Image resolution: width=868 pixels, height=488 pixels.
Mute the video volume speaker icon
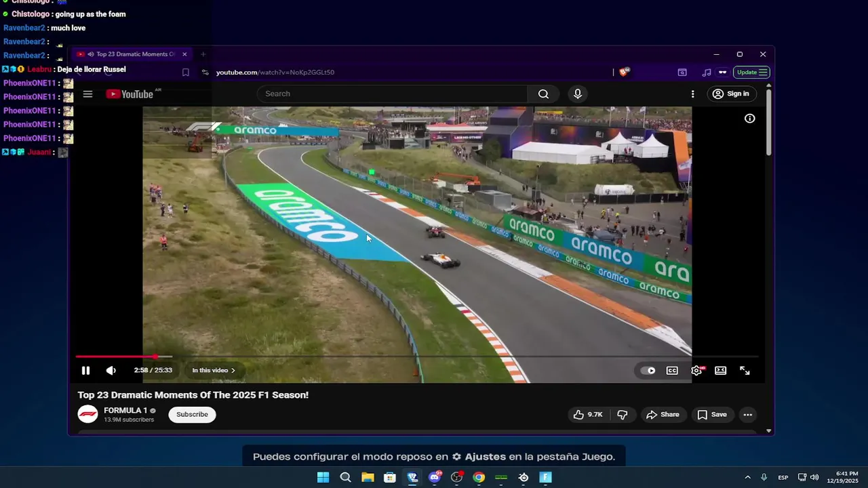click(111, 370)
